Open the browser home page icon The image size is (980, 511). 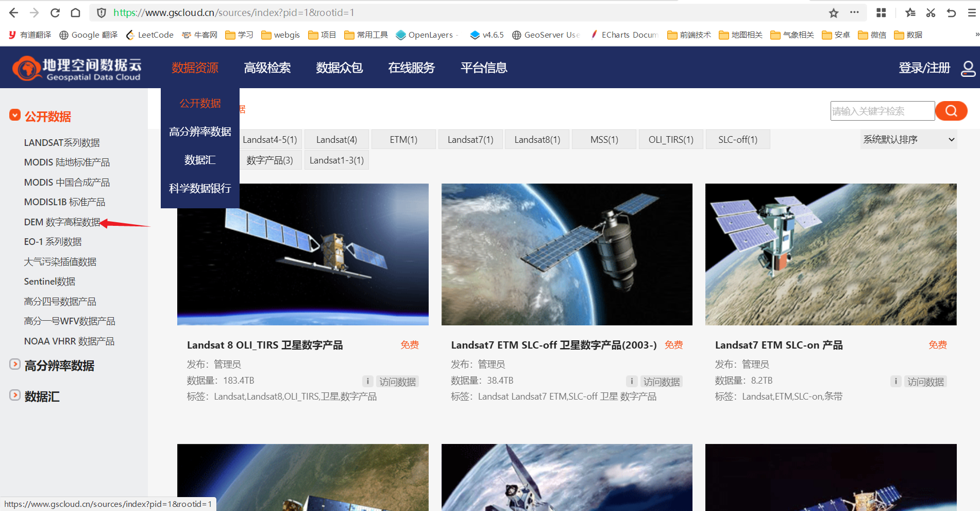pos(75,12)
